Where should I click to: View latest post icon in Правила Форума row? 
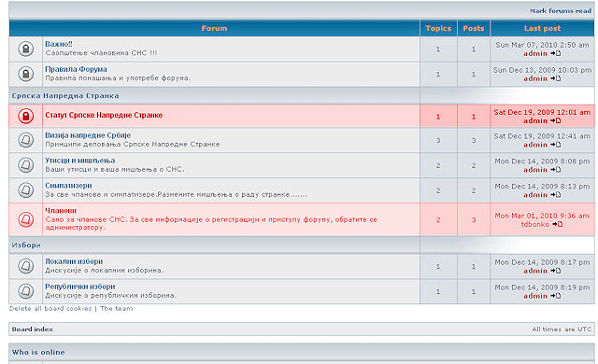pyautogui.click(x=556, y=78)
